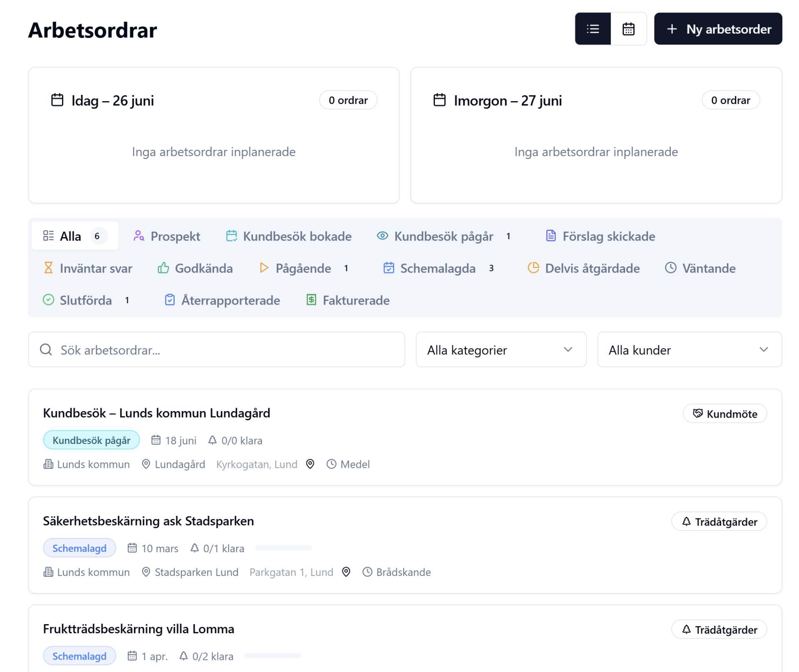Switch to calendar view
This screenshot has height=672, width=799.
pyautogui.click(x=628, y=29)
